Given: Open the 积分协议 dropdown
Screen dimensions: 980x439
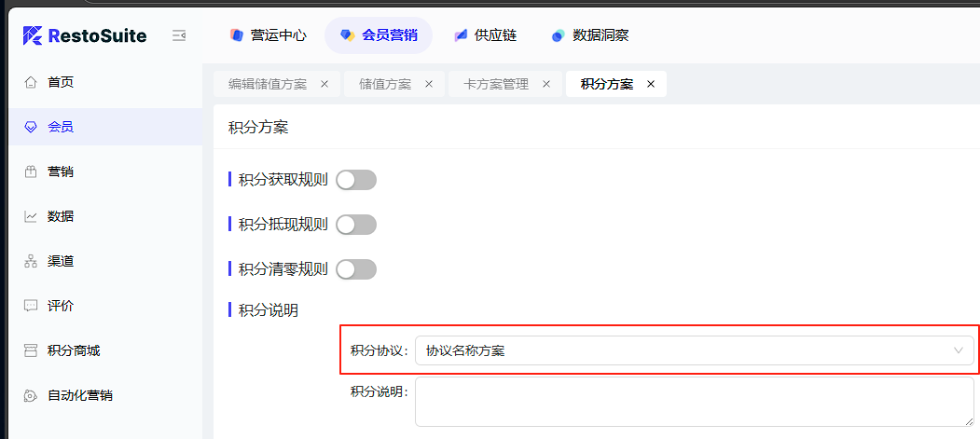Looking at the screenshot, I should tap(695, 350).
